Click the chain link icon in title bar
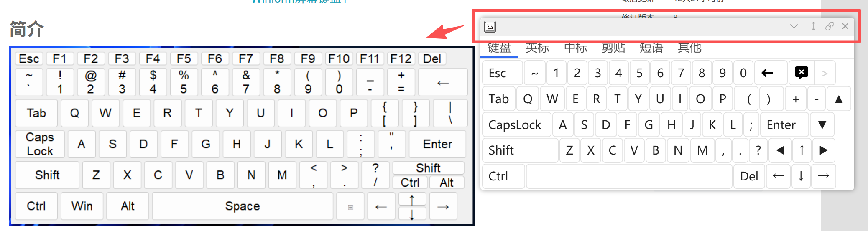This screenshot has height=231, width=868. coord(830,26)
